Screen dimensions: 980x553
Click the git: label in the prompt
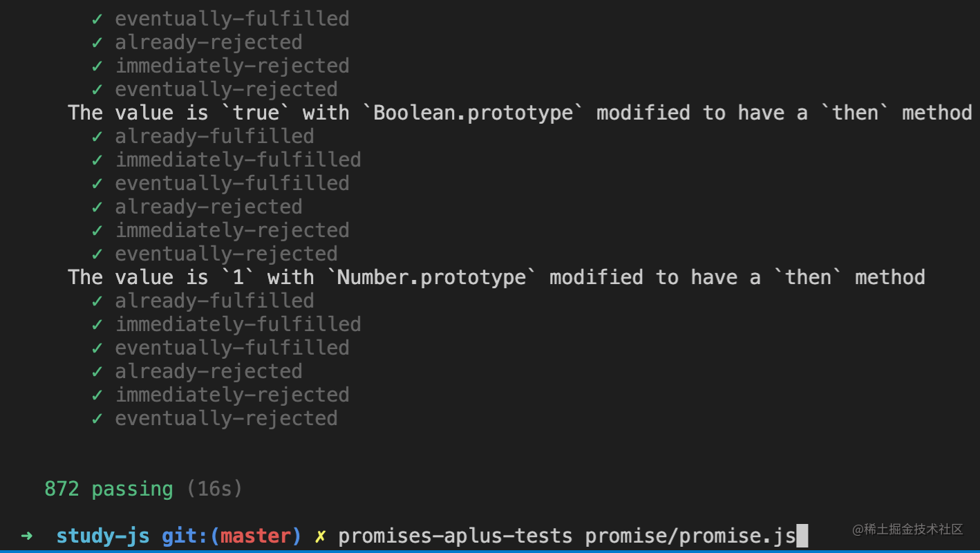pos(185,536)
